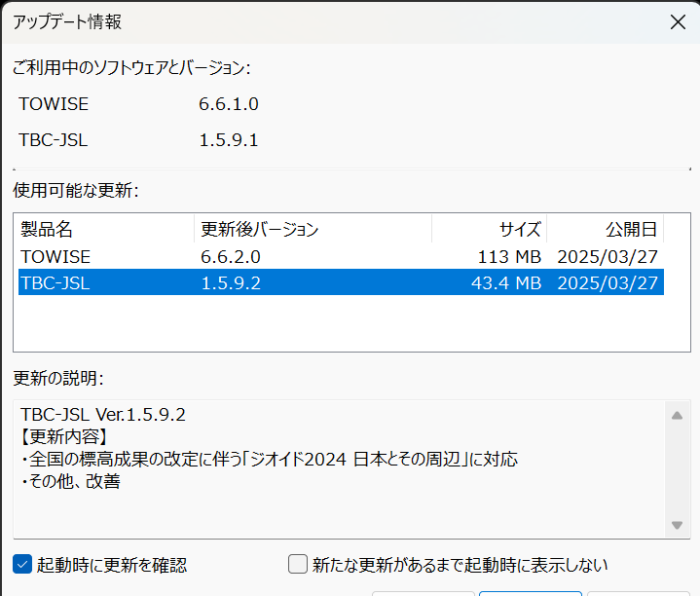The width and height of the screenshot is (700, 596).
Task: Click installed software name TOWISE
Action: (x=54, y=104)
